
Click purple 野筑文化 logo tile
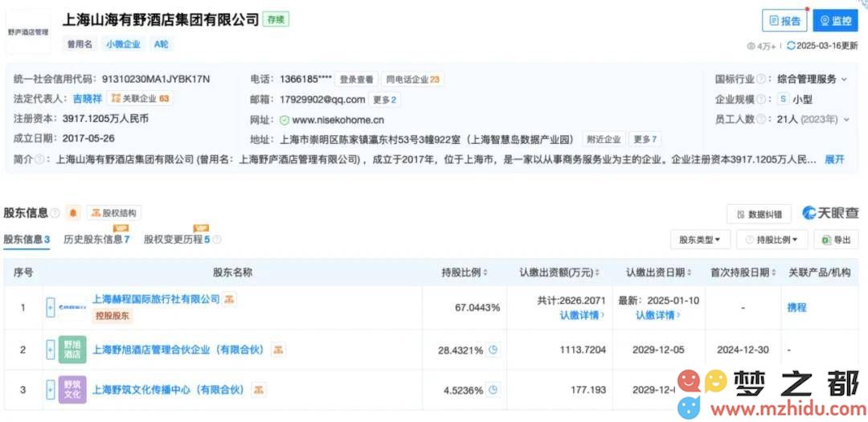[72, 390]
